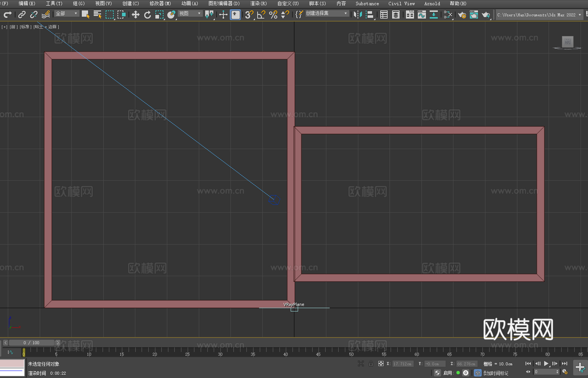This screenshot has width=588, height=378.
Task: Open the Arnold menu
Action: click(432, 3)
